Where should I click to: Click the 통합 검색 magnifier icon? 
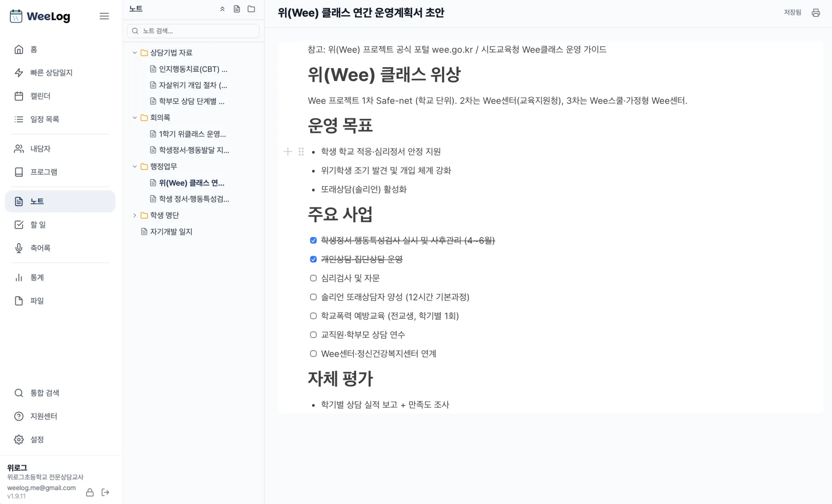pyautogui.click(x=19, y=393)
